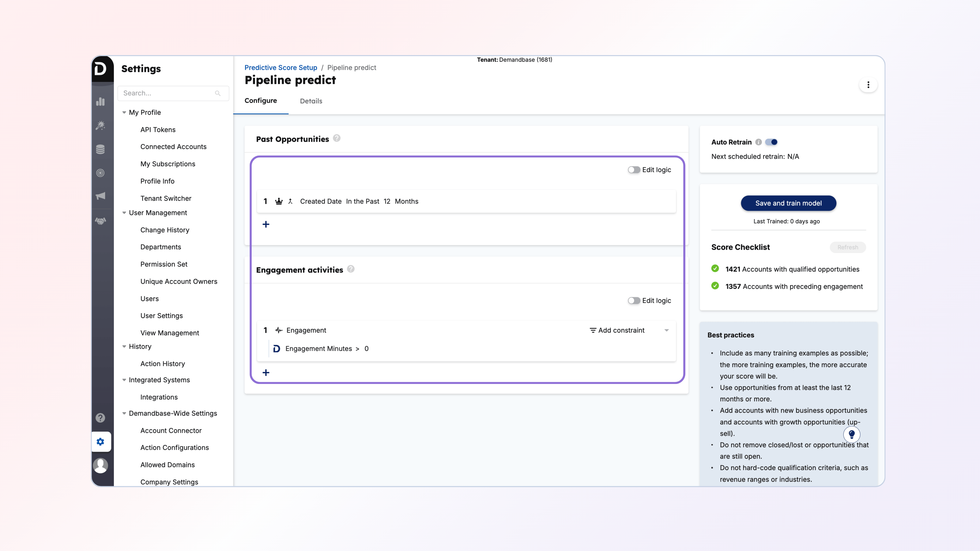Click the plus icon under Past Opportunities
980x551 pixels.
click(266, 224)
